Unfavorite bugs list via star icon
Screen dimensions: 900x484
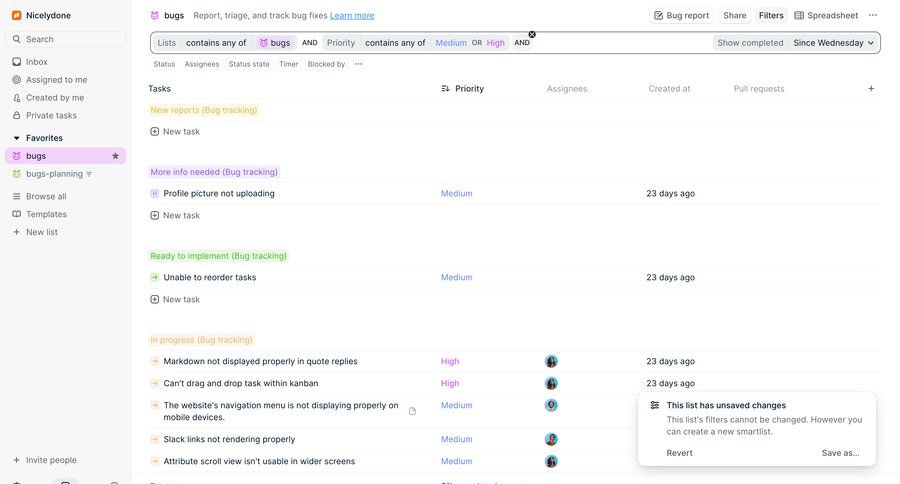pos(115,156)
